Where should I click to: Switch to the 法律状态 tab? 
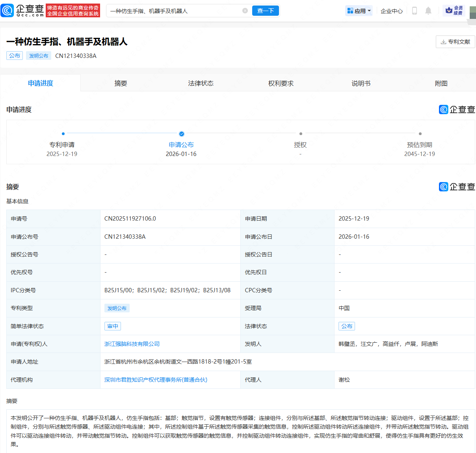[x=201, y=83]
